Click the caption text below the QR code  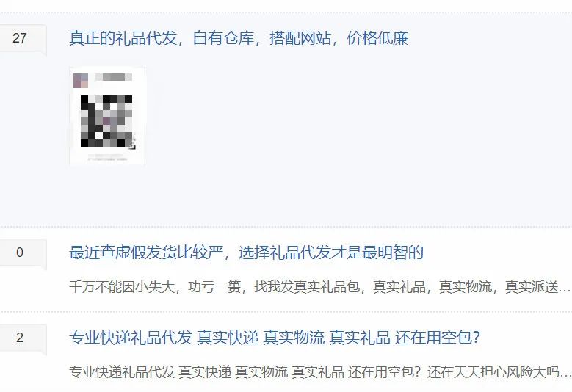pos(107,158)
